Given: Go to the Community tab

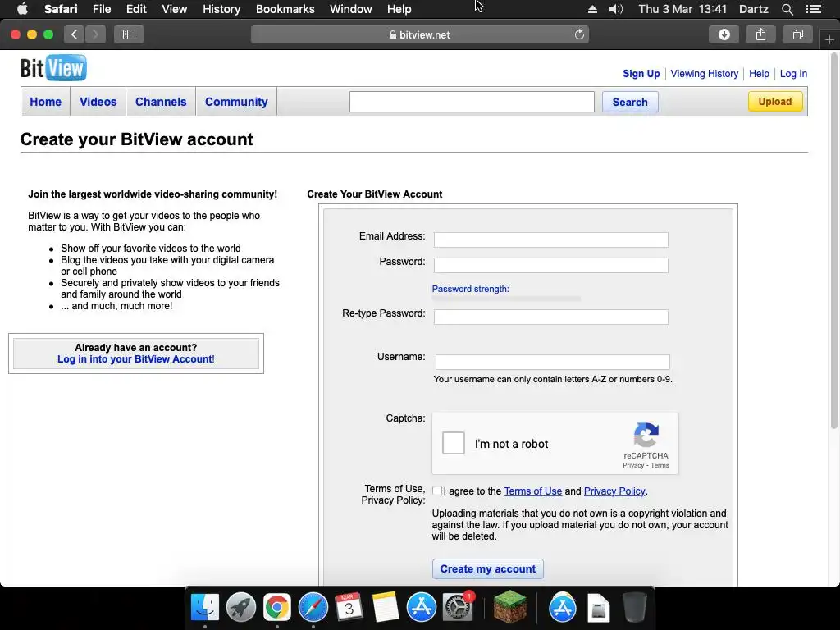Looking at the screenshot, I should click(236, 102).
